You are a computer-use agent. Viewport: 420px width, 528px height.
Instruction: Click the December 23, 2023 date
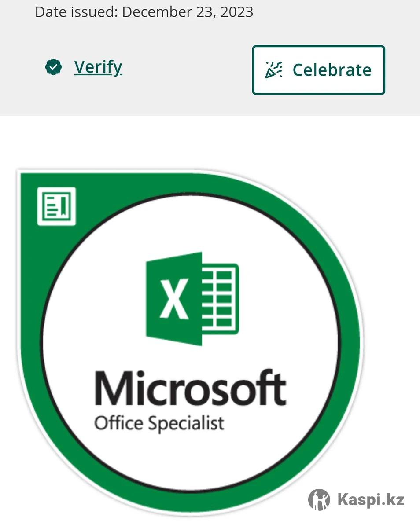click(188, 12)
